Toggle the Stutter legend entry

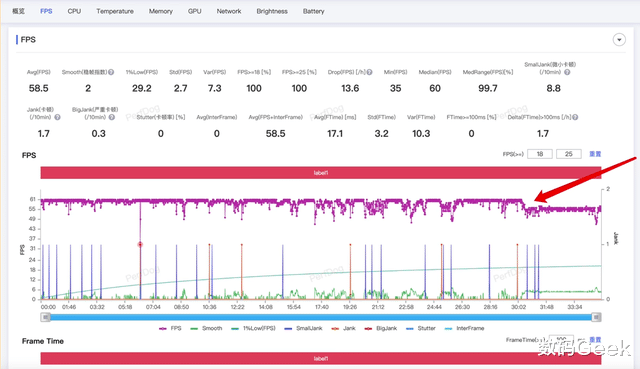pyautogui.click(x=421, y=328)
